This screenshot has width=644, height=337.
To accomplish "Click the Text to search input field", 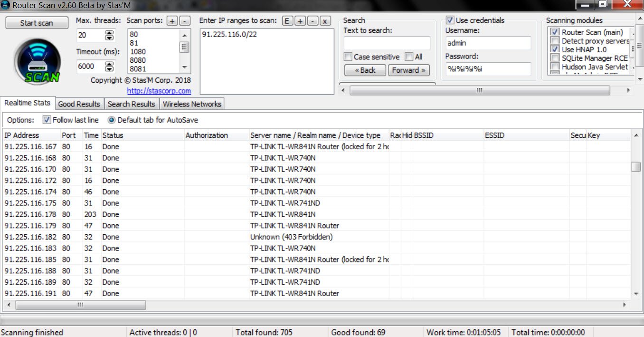I will click(387, 43).
